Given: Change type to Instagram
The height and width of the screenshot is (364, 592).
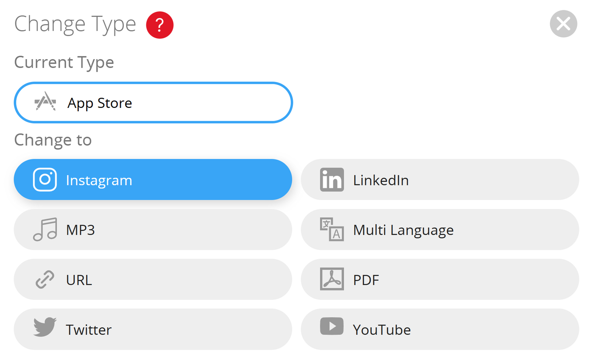Looking at the screenshot, I should pos(153,180).
